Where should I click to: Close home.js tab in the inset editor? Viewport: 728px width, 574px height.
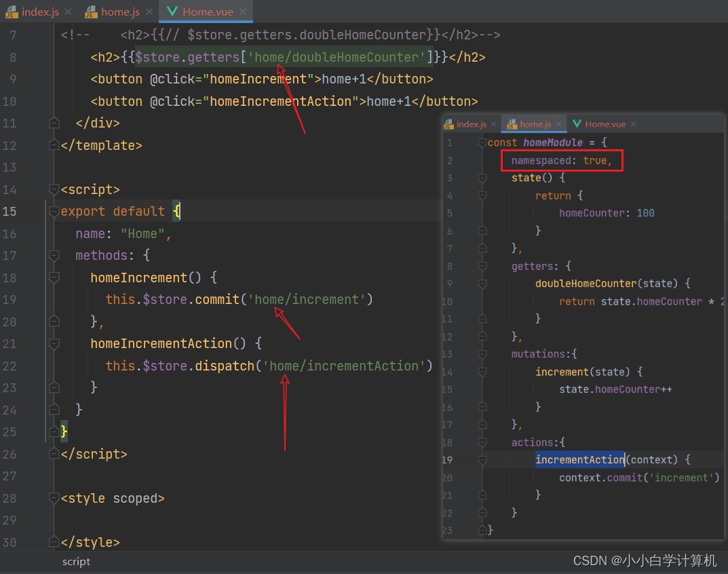(558, 124)
